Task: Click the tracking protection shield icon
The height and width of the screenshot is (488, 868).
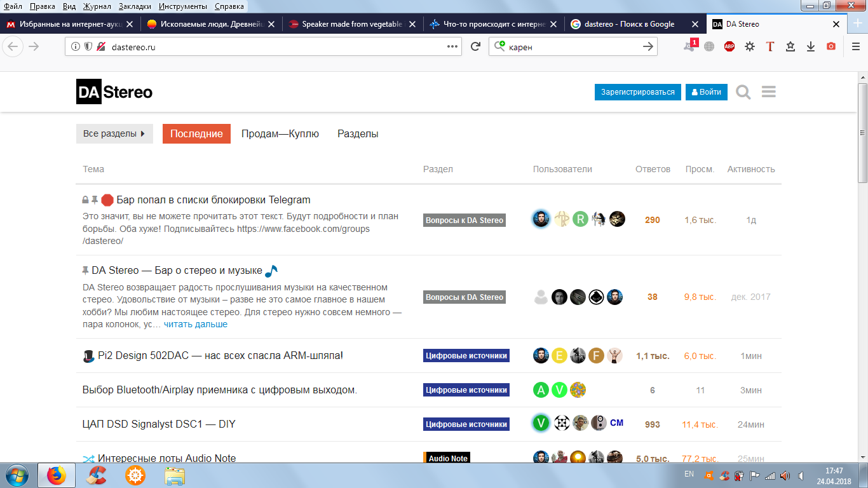Action: tap(88, 46)
